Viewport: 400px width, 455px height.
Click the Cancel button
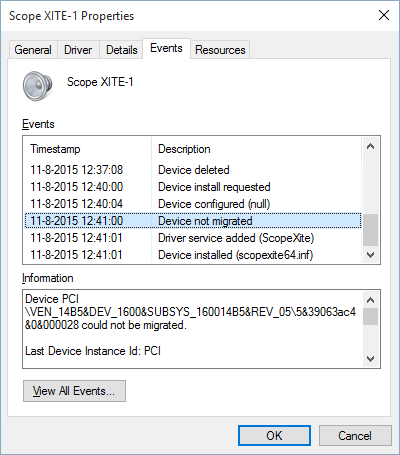[355, 435]
